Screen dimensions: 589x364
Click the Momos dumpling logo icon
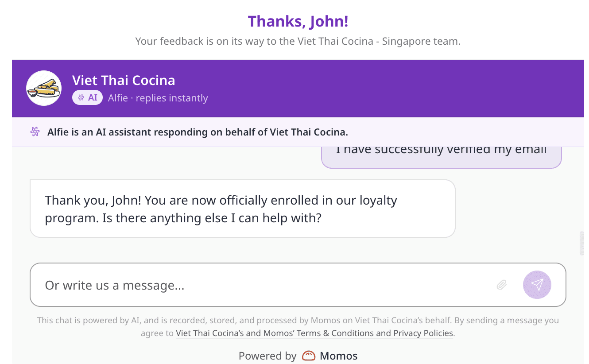pos(309,356)
